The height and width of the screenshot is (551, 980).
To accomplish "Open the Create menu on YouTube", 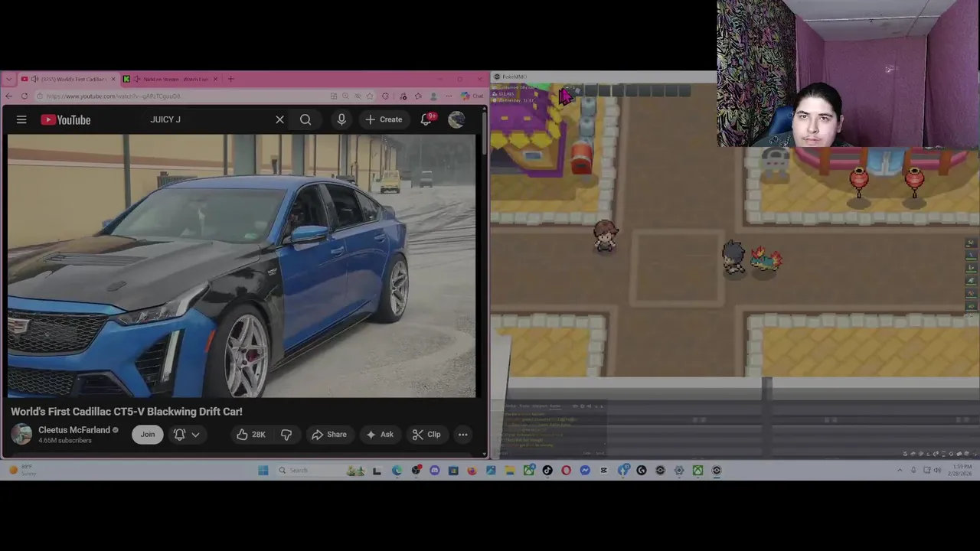I will [x=384, y=119].
